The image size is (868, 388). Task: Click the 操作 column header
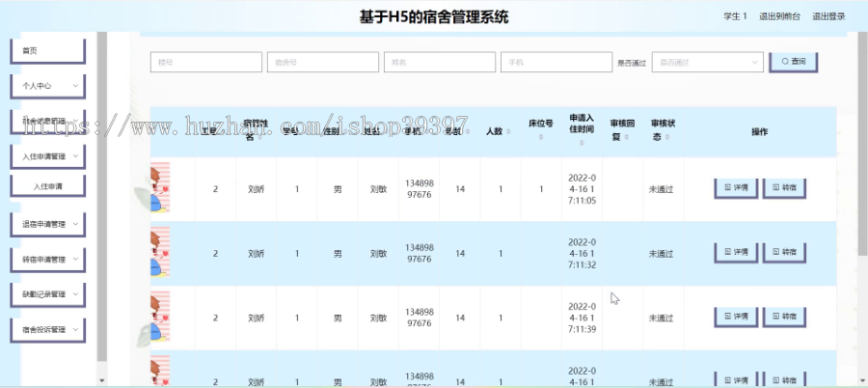pyautogui.click(x=760, y=132)
